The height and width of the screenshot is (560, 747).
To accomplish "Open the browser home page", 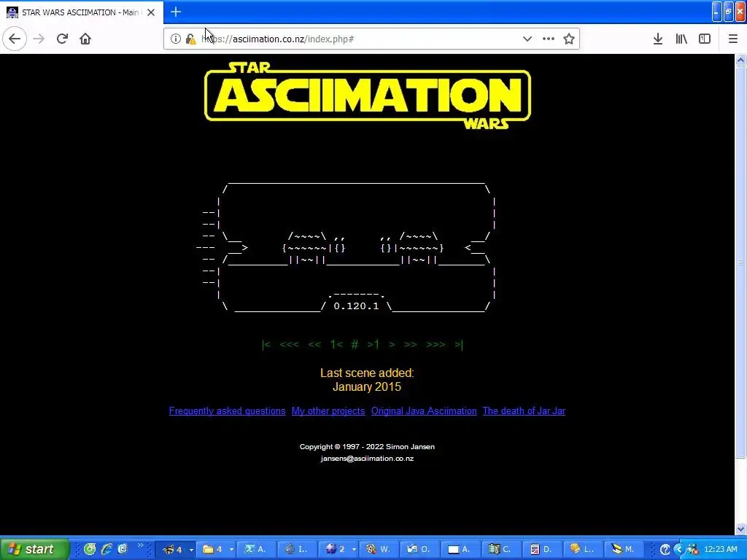I will tap(85, 39).
